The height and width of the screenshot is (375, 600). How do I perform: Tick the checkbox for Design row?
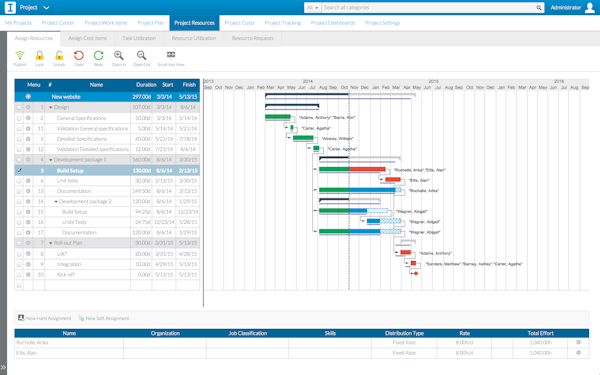pyautogui.click(x=19, y=108)
